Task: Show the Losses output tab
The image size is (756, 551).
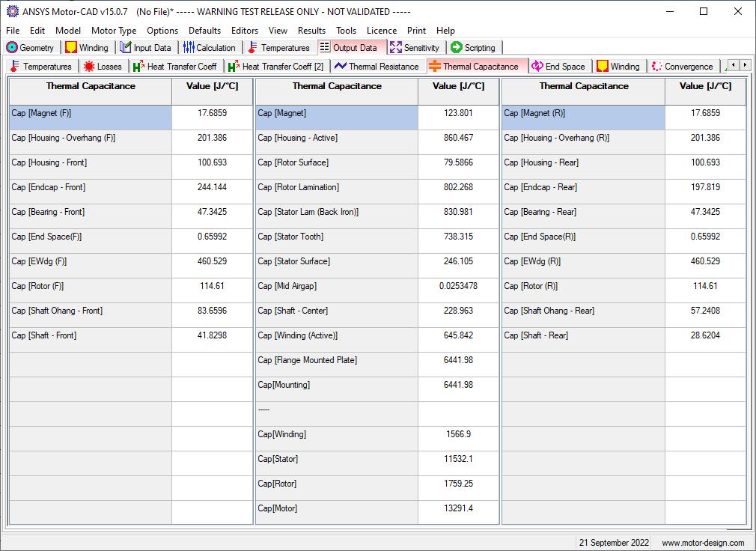Action: click(x=103, y=67)
